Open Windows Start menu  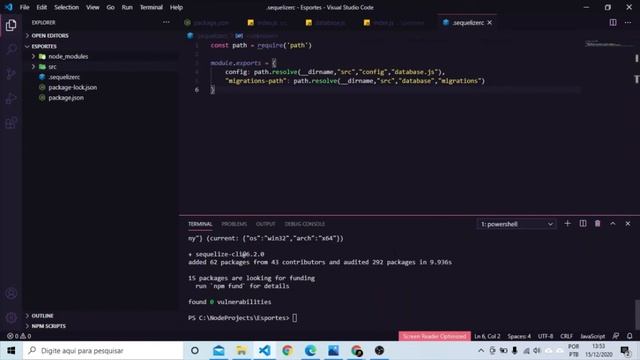pos(11,351)
